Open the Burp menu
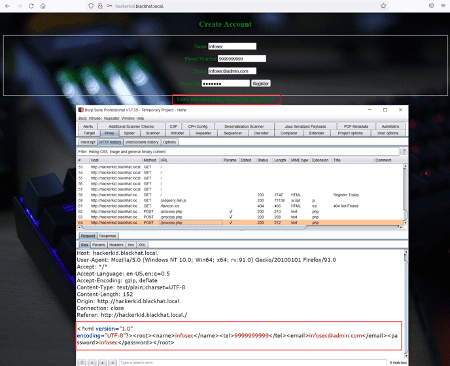The image size is (450, 366). click(x=82, y=118)
